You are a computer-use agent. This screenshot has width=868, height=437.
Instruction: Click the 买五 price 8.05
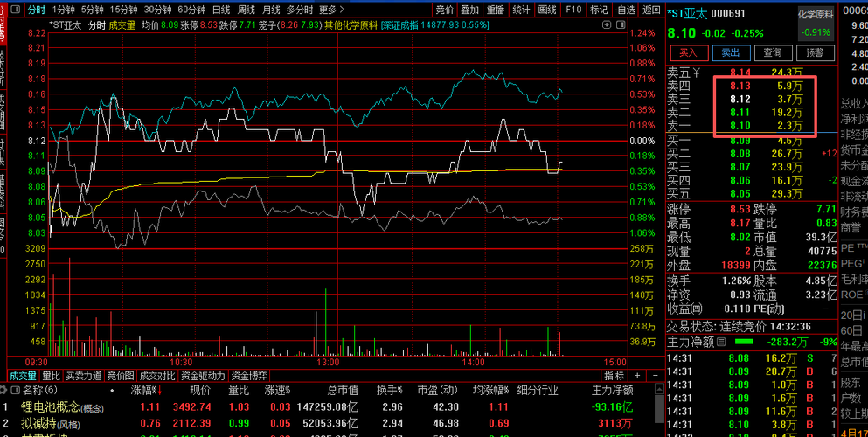pos(740,194)
